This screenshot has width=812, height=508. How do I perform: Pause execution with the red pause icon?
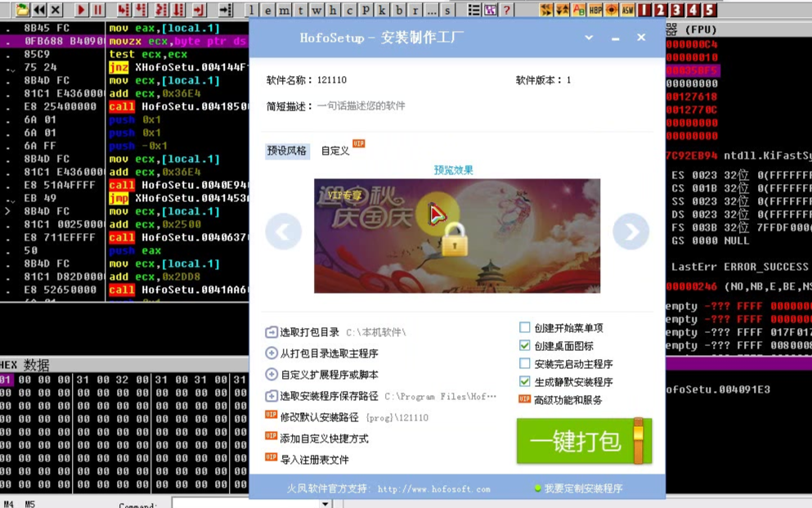pyautogui.click(x=97, y=9)
